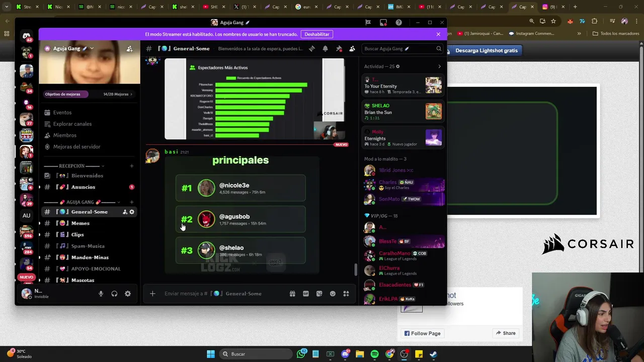Open Discord direct messages home icon
Screen dimensions: 644x362
[26, 36]
